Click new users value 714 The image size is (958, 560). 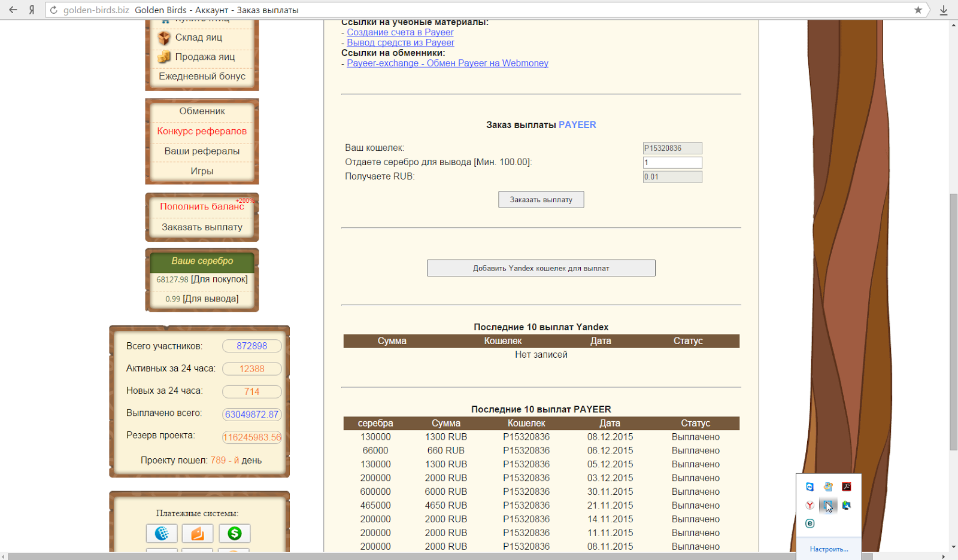tap(251, 392)
